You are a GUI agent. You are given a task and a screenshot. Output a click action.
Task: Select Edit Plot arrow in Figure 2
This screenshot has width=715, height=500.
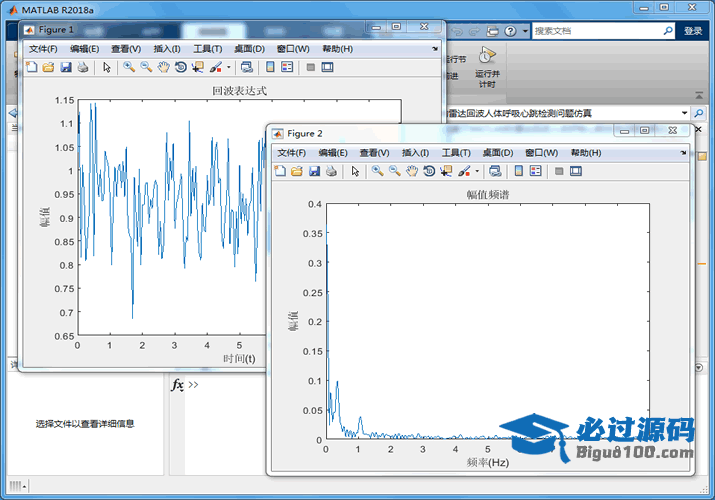click(355, 171)
